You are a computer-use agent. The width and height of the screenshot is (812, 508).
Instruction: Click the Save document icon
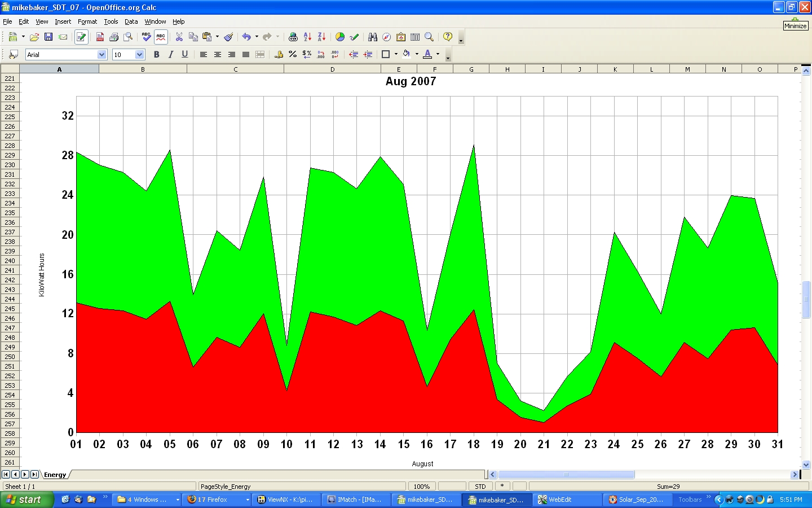(48, 37)
